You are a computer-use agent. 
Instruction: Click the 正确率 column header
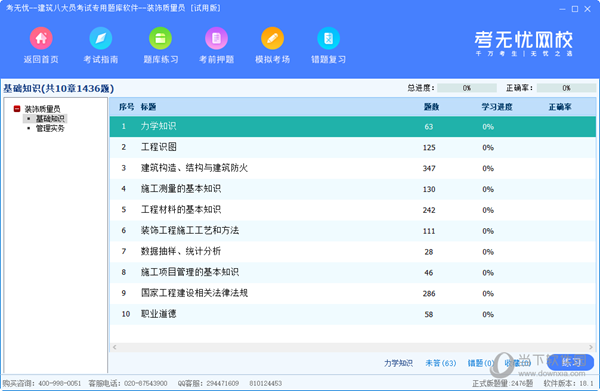(560, 107)
